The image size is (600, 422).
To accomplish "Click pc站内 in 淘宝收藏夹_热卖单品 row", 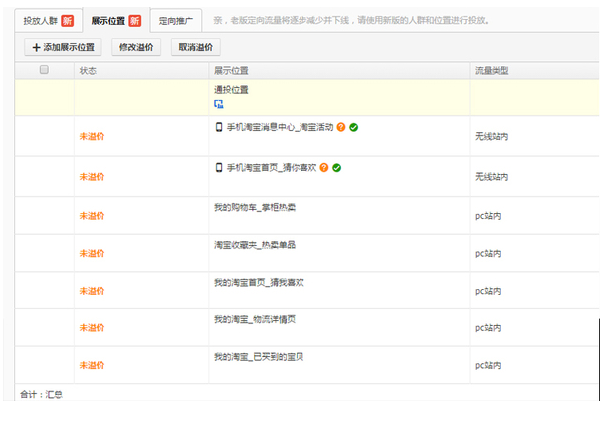I will pyautogui.click(x=488, y=254).
